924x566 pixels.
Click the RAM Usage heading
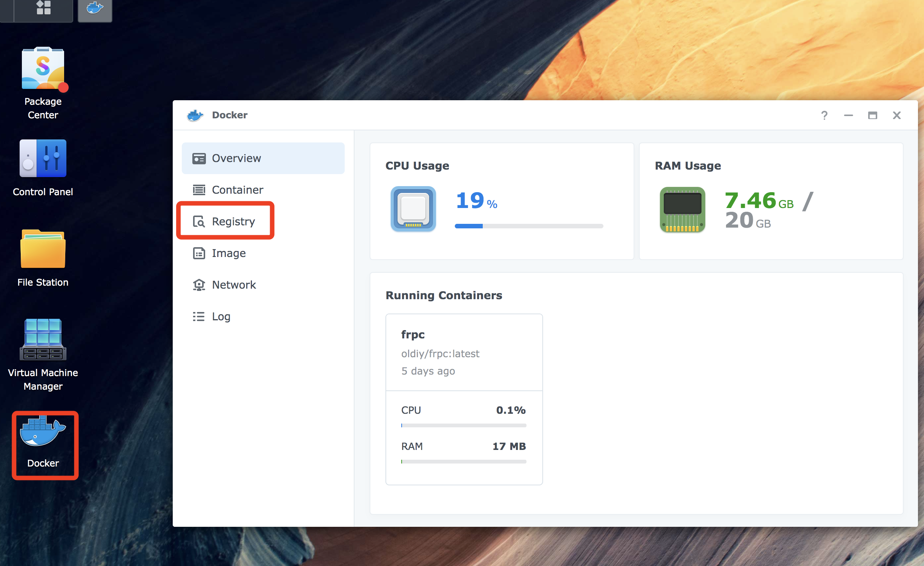coord(688,166)
